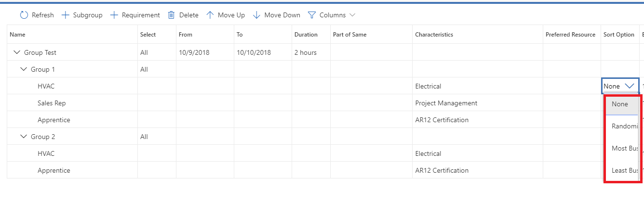Select the Sales Rep requirement row
644x203 pixels.
[52, 103]
